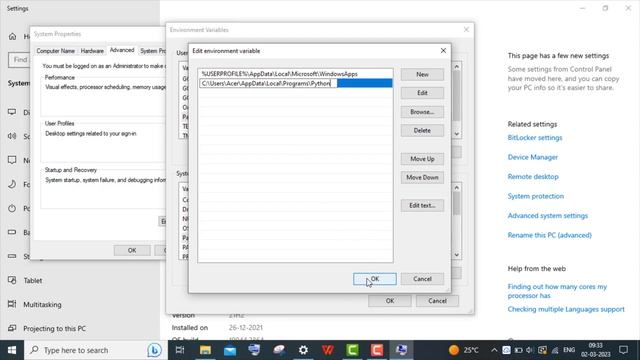This screenshot has height=360, width=640.
Task: Open the WPS Office icon in the taskbar
Action: coord(328,350)
